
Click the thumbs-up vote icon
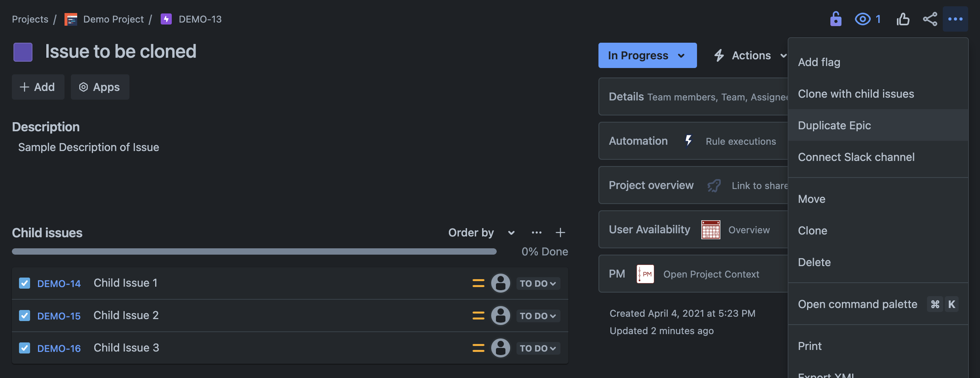coord(903,19)
